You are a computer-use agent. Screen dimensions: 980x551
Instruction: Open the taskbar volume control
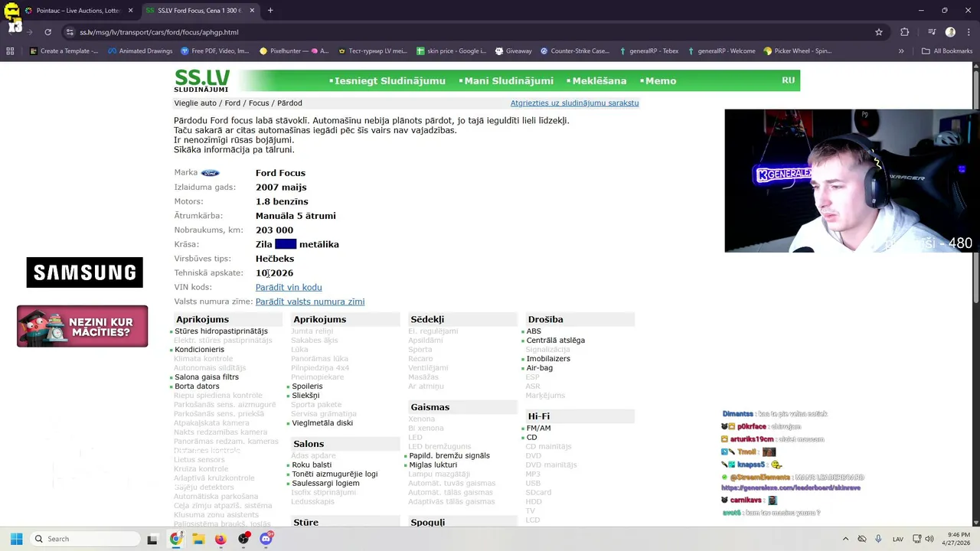coord(929,539)
